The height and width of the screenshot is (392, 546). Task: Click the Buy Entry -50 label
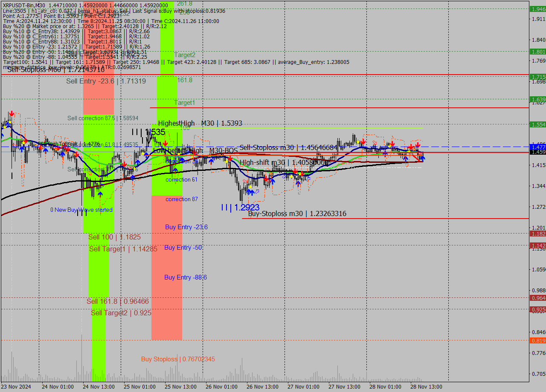tap(183, 248)
